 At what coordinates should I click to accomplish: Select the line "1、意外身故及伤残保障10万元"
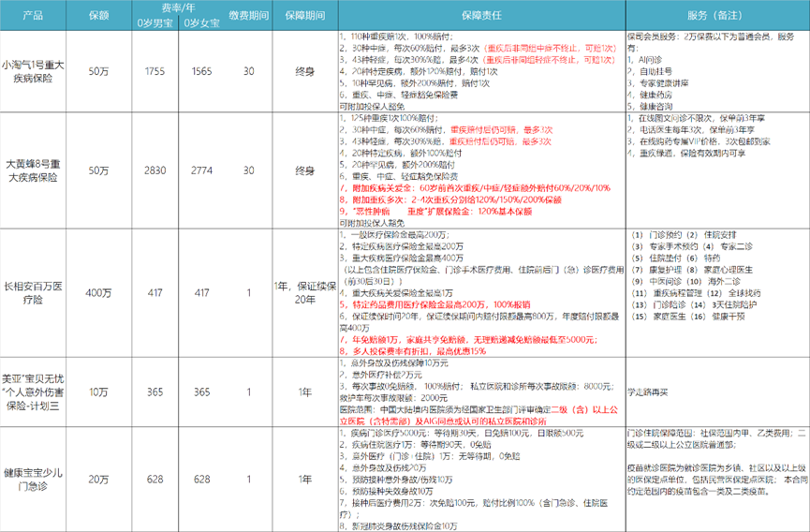394,363
